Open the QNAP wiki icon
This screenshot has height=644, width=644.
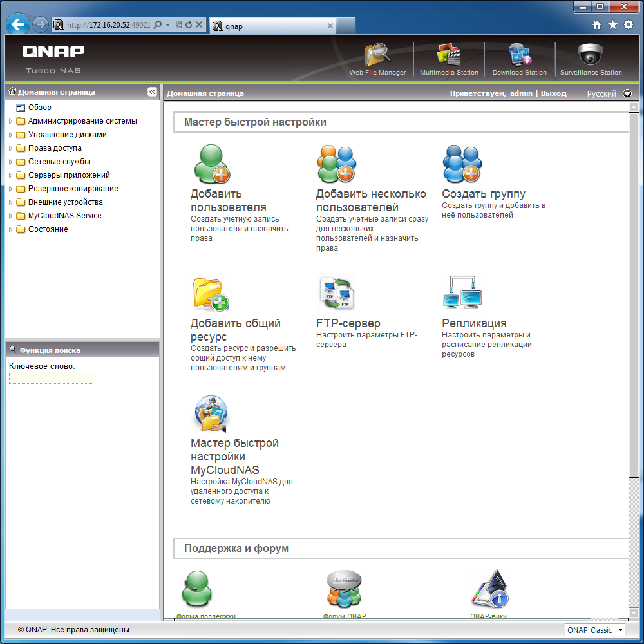coord(489,589)
